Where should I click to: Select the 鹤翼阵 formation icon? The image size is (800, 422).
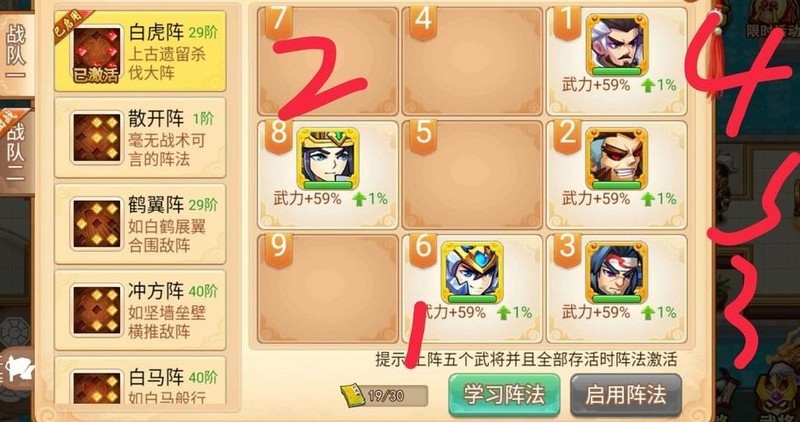pos(96,224)
